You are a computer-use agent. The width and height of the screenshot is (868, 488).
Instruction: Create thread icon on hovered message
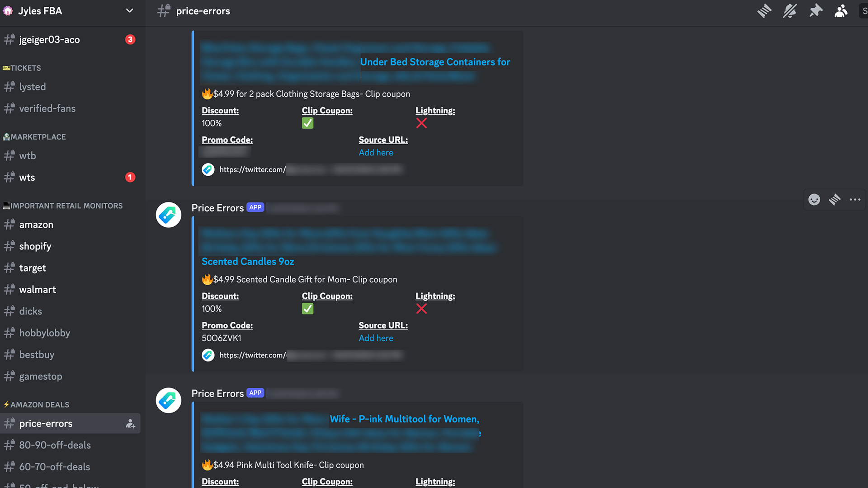(835, 200)
